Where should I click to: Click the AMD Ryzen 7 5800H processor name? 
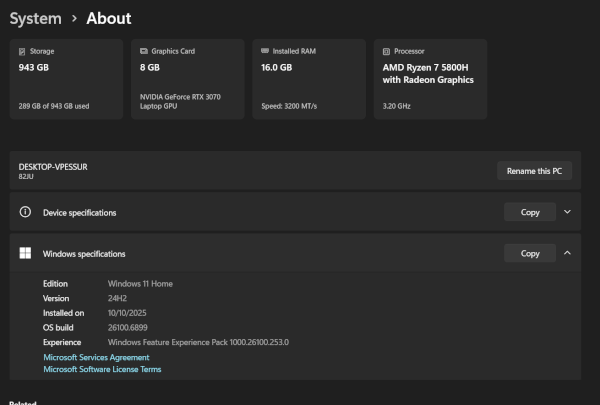click(428, 74)
